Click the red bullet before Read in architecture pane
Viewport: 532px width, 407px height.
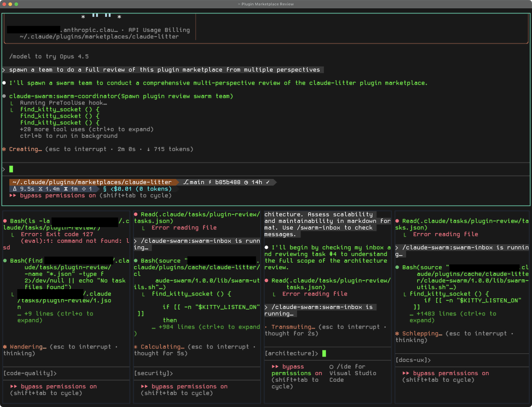(266, 281)
